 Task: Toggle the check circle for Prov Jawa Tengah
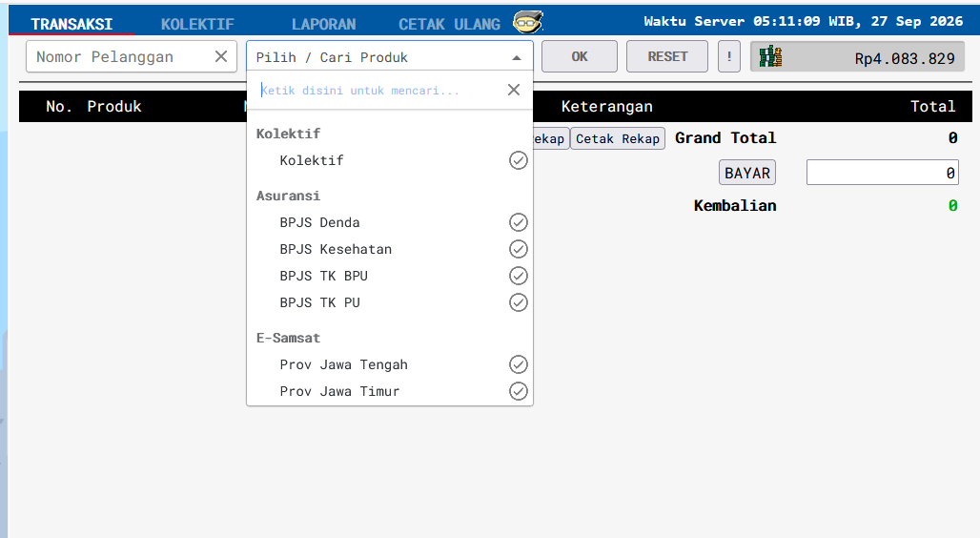tap(519, 364)
